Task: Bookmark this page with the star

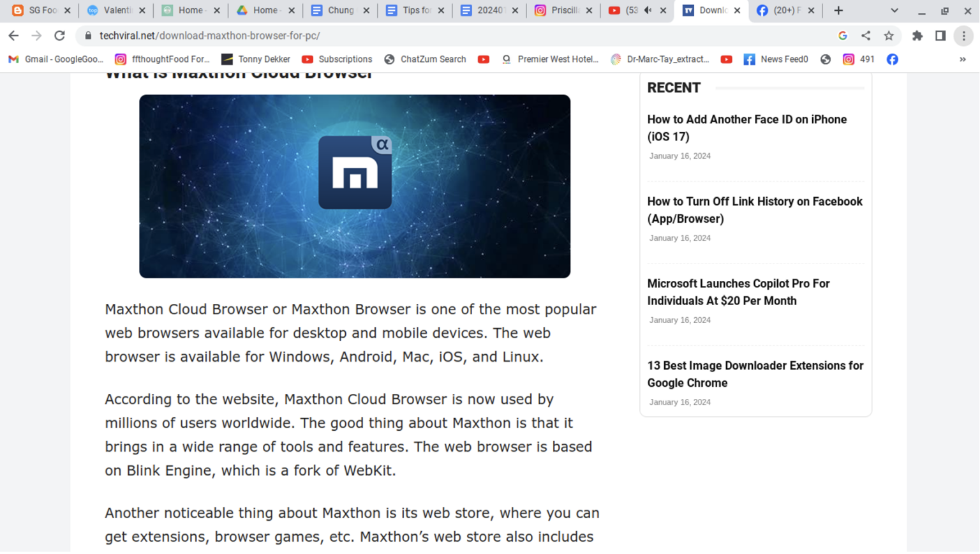Action: click(888, 36)
